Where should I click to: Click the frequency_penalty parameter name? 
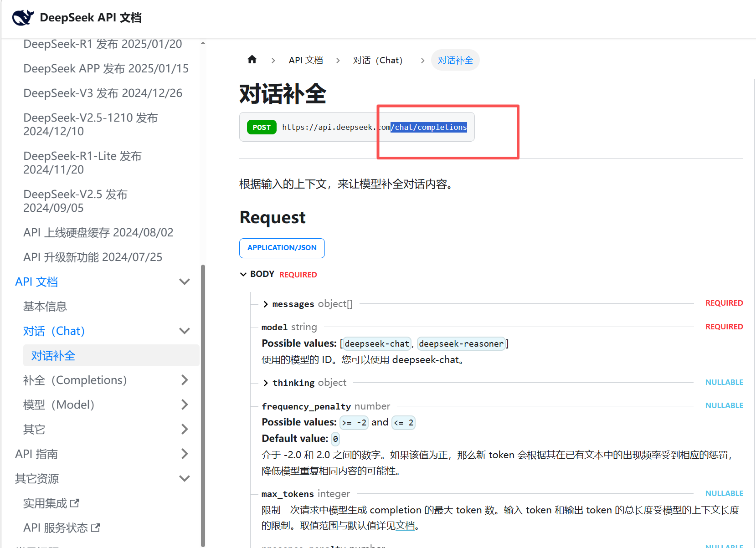click(x=306, y=406)
